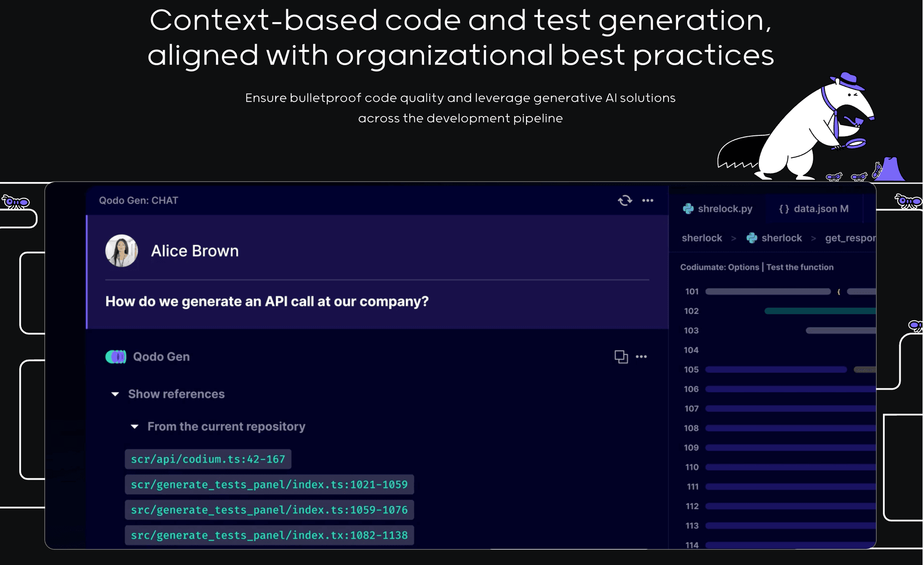Open reference scr/generate_tests_panel/index.ts:1021-1059
This screenshot has width=924, height=565.
point(269,485)
